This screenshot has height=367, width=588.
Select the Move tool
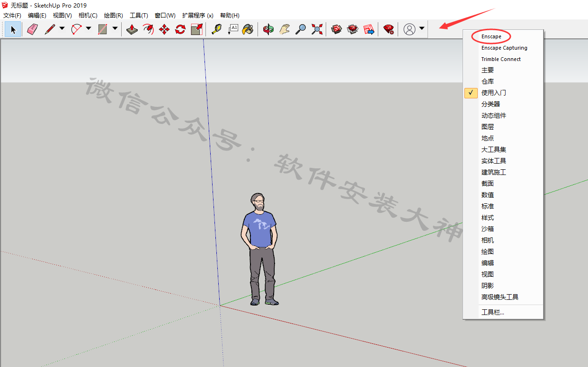[164, 29]
